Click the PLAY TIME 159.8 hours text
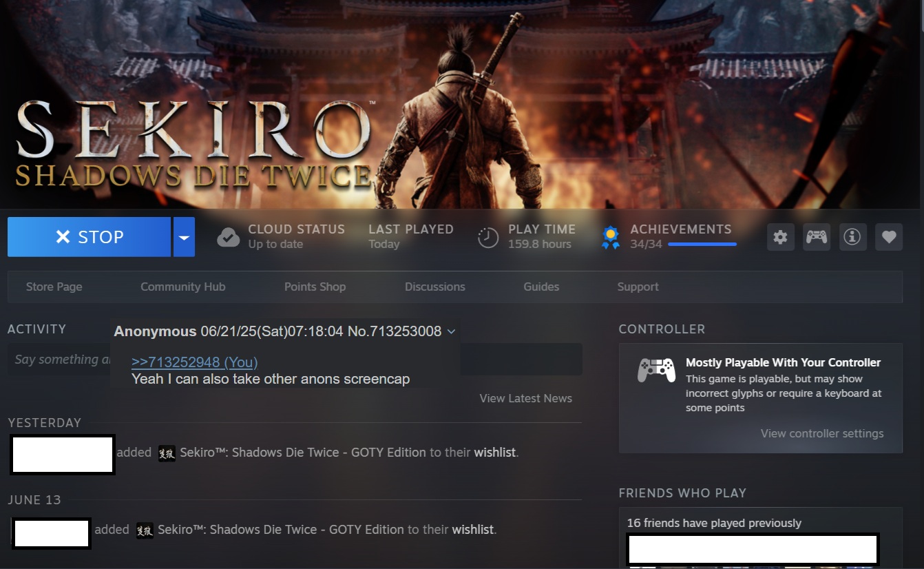This screenshot has height=569, width=924. click(542, 236)
